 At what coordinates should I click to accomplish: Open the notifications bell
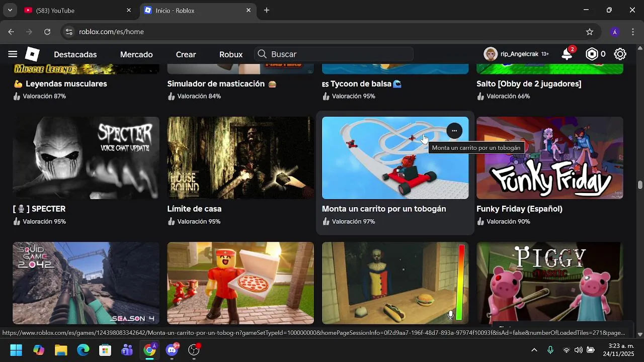[x=568, y=54]
